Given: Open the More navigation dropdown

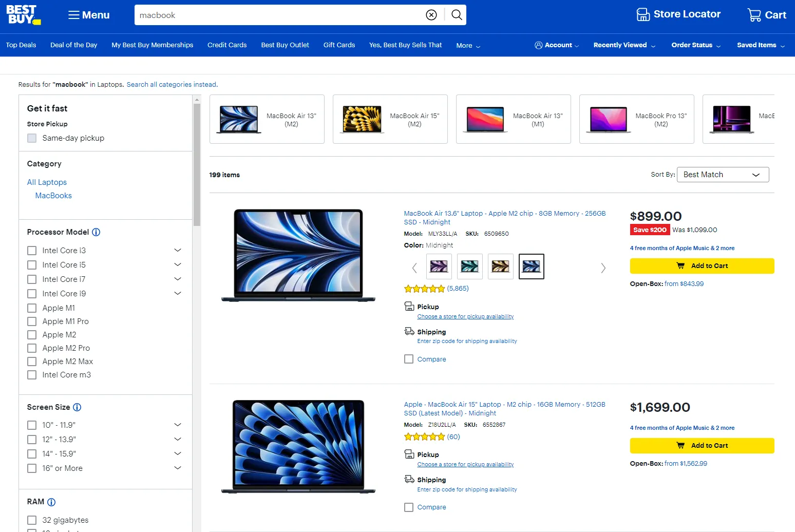Looking at the screenshot, I should point(468,46).
